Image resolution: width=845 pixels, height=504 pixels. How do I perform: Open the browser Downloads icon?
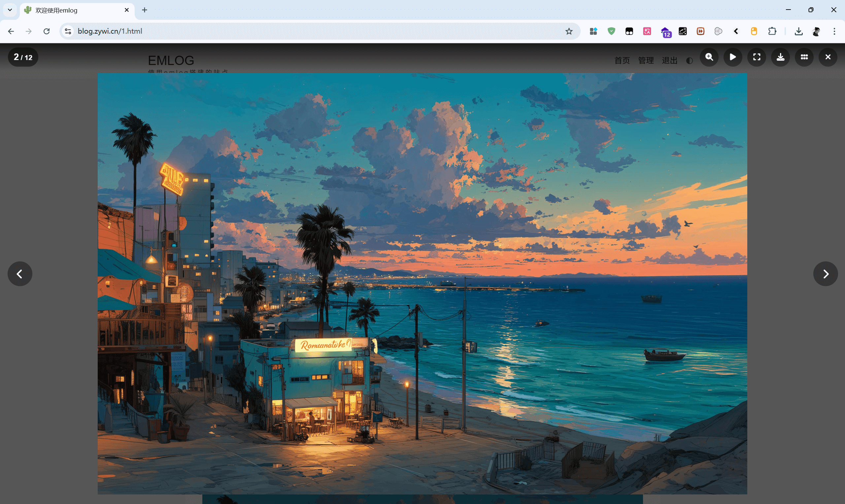pos(799,31)
